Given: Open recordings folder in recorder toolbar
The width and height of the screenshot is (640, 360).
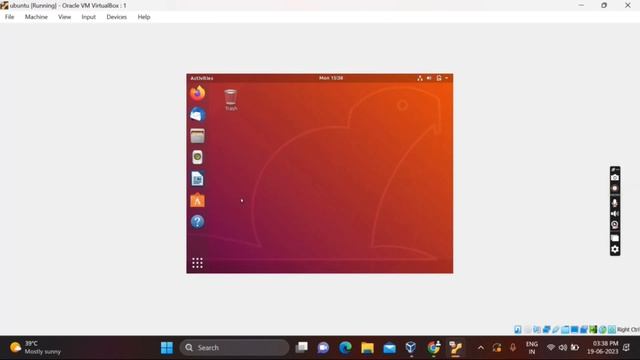Looking at the screenshot, I should 615,238.
